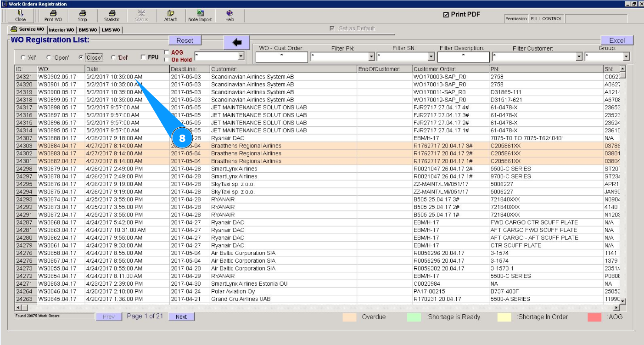Click the list's vertical scrollbar down arrow

tap(623, 300)
